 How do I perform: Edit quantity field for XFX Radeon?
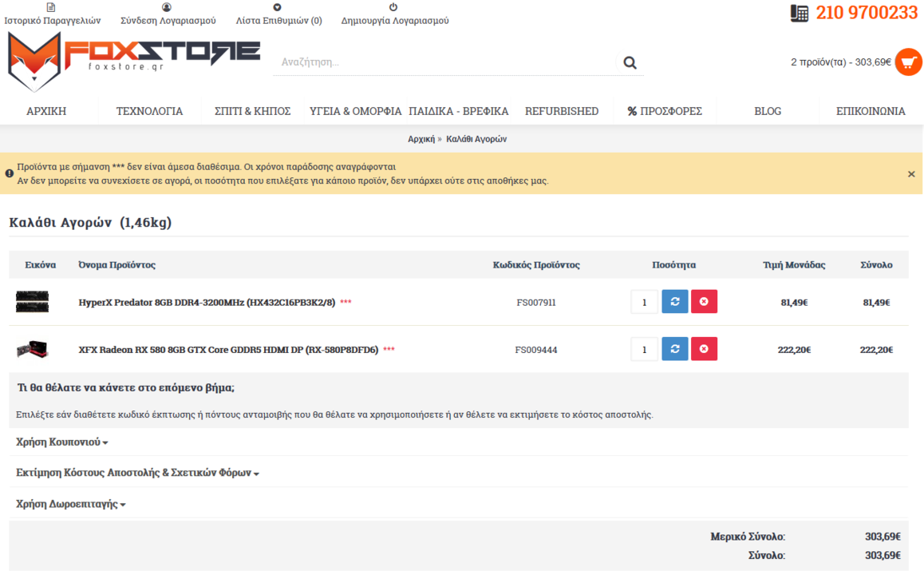pos(644,349)
